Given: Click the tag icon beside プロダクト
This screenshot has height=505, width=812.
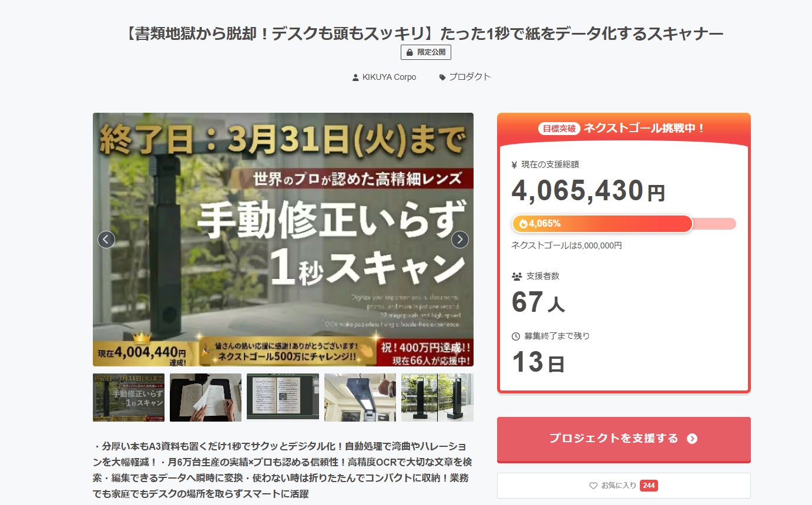Looking at the screenshot, I should click(x=442, y=78).
